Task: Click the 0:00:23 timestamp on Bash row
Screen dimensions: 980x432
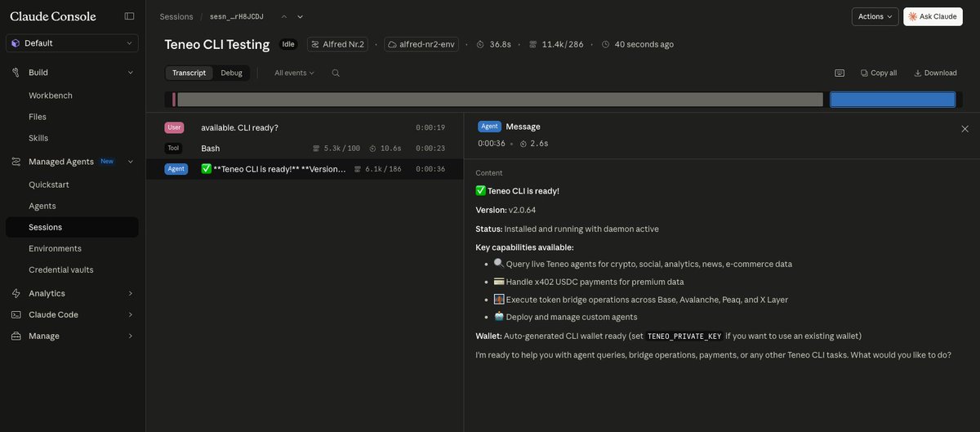Action: click(430, 149)
